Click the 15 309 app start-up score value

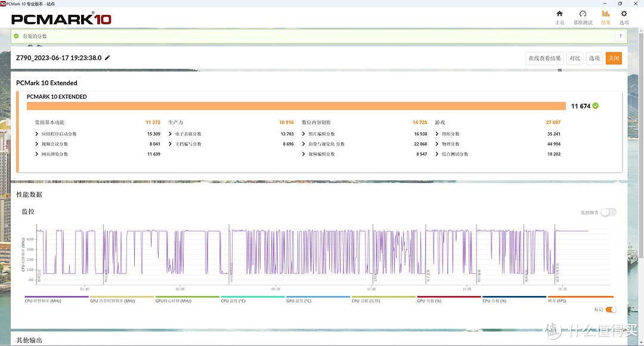click(x=154, y=134)
